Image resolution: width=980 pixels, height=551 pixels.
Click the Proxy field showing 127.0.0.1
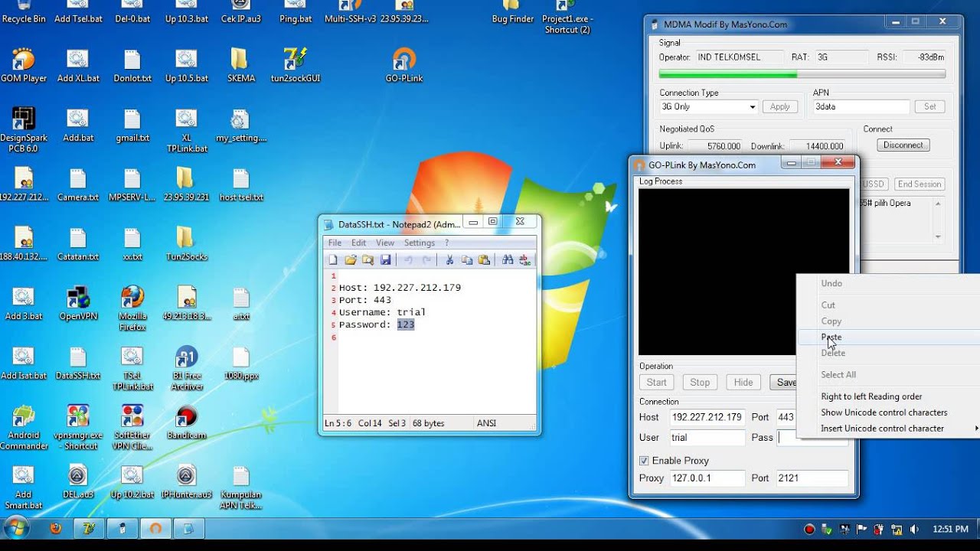tap(707, 478)
